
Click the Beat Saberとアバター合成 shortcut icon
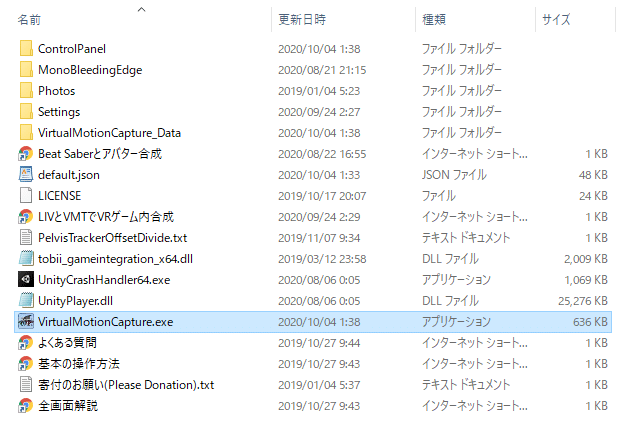[26, 153]
